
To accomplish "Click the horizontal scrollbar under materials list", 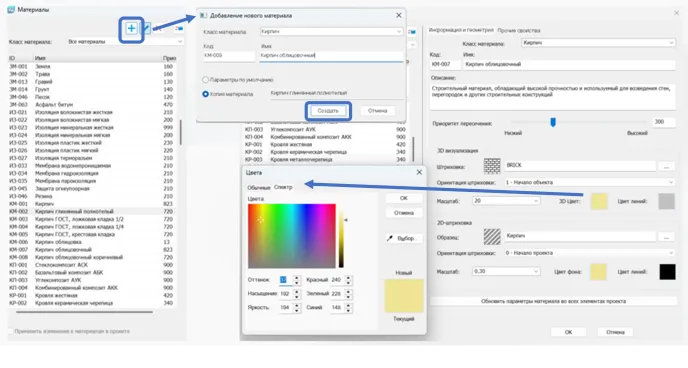I will [x=85, y=312].
